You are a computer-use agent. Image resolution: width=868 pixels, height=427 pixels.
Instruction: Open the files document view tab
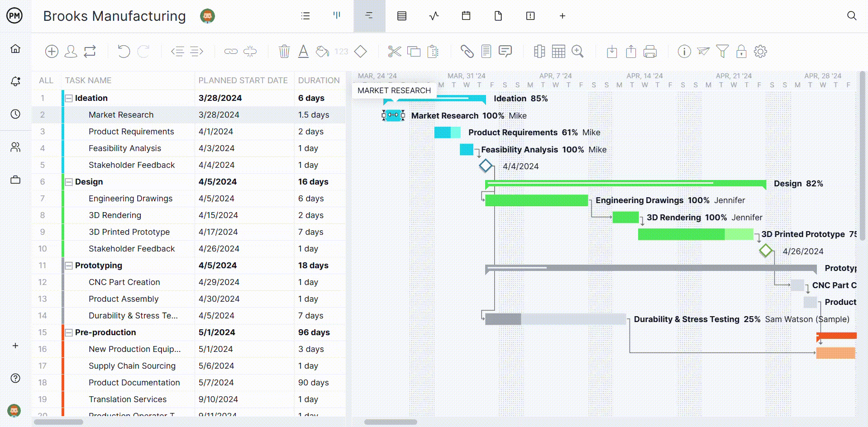498,16
